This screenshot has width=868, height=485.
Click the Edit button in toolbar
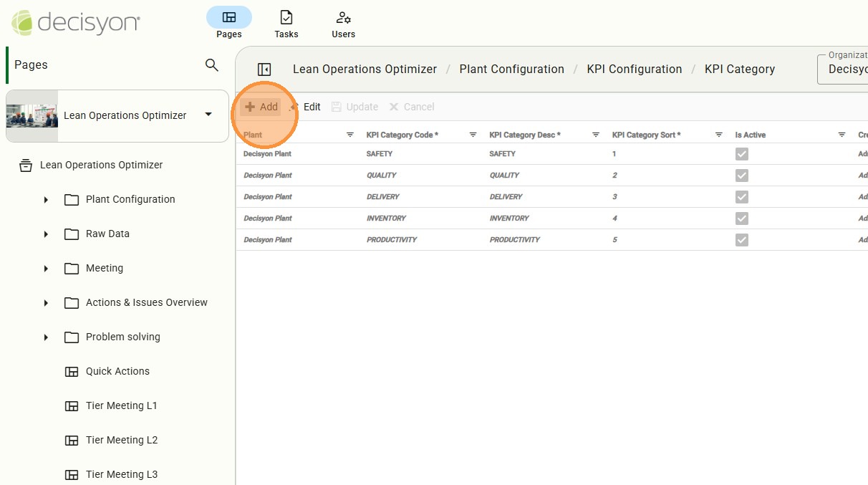pos(305,107)
